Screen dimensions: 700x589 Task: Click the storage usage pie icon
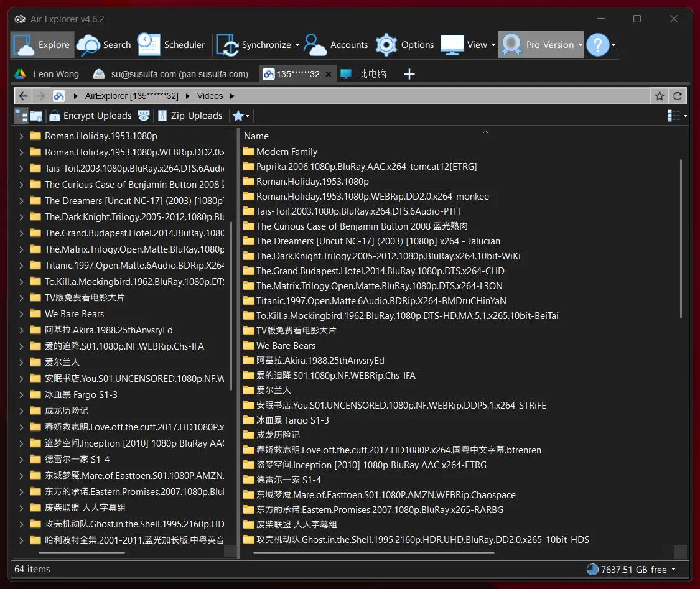592,570
